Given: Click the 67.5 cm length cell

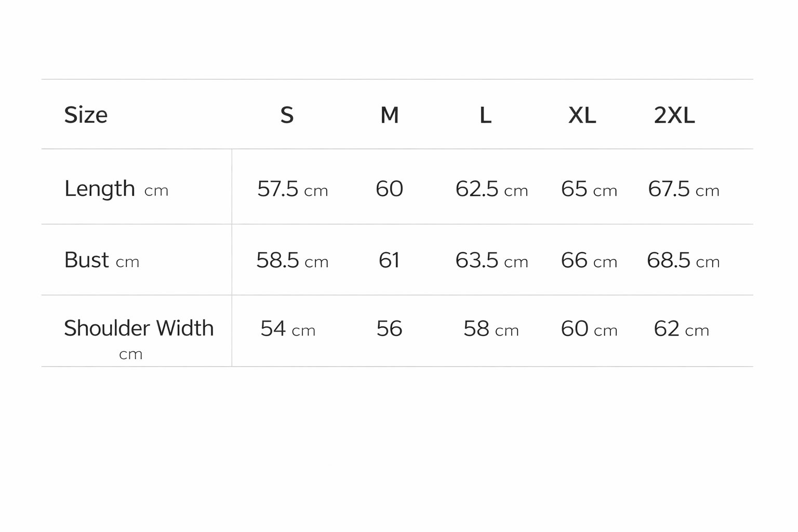Looking at the screenshot, I should pos(683,189).
